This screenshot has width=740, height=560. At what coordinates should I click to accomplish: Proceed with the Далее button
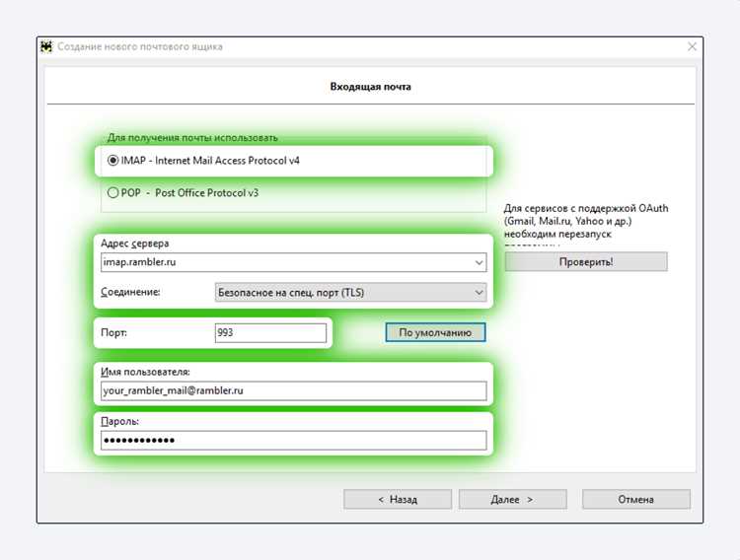click(512, 499)
